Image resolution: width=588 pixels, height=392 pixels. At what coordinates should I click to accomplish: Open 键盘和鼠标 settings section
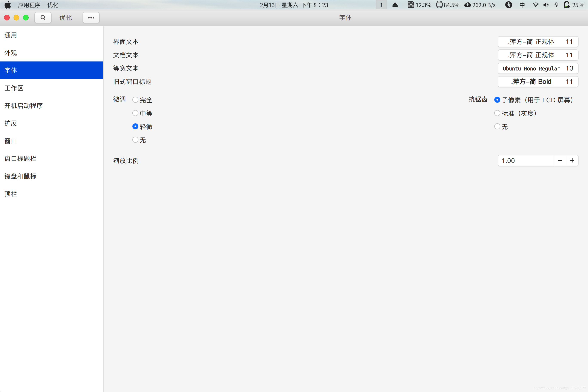tap(52, 176)
